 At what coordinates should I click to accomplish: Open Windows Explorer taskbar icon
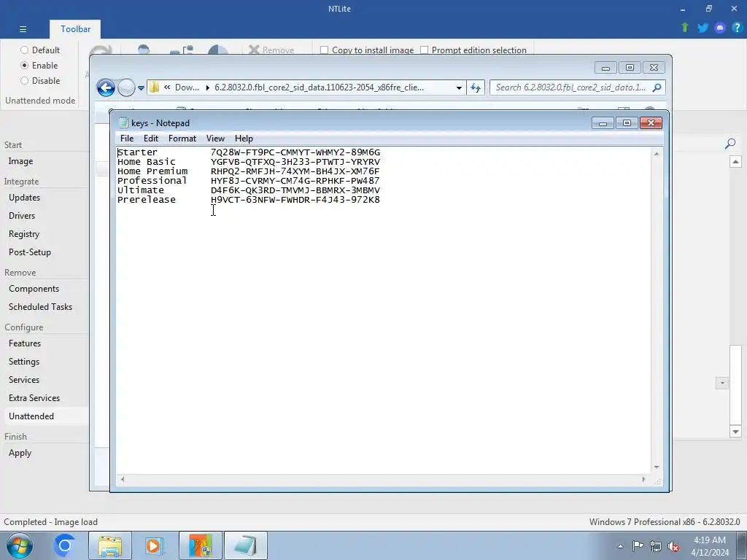tap(110, 545)
